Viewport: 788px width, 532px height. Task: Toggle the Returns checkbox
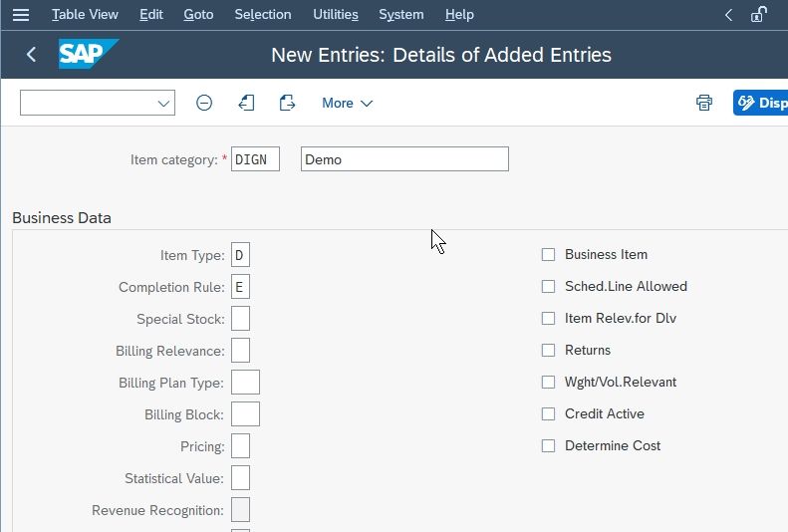548,350
